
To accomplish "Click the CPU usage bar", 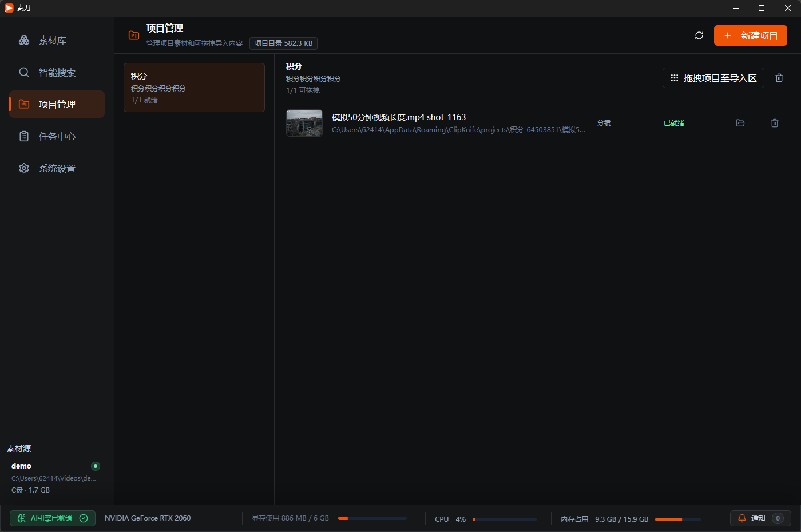I will [x=505, y=519].
